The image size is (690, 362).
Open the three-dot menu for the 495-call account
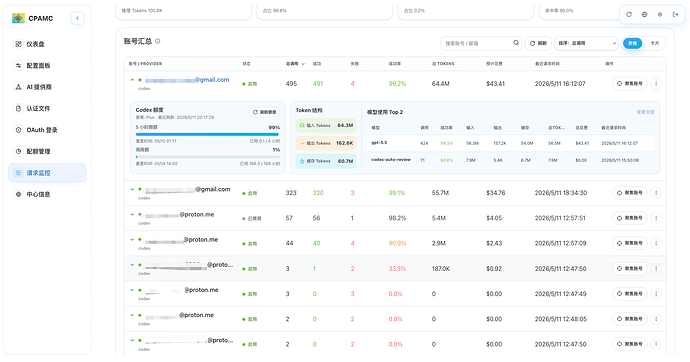coord(656,84)
